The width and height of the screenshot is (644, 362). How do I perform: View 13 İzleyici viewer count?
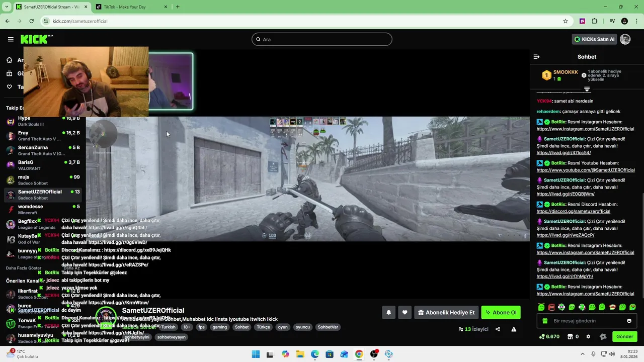pyautogui.click(x=473, y=329)
